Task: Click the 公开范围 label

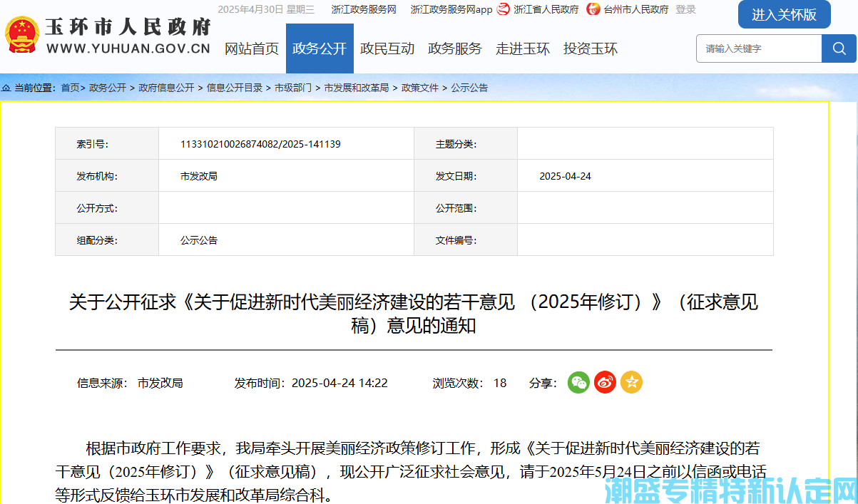Action: 456,208
